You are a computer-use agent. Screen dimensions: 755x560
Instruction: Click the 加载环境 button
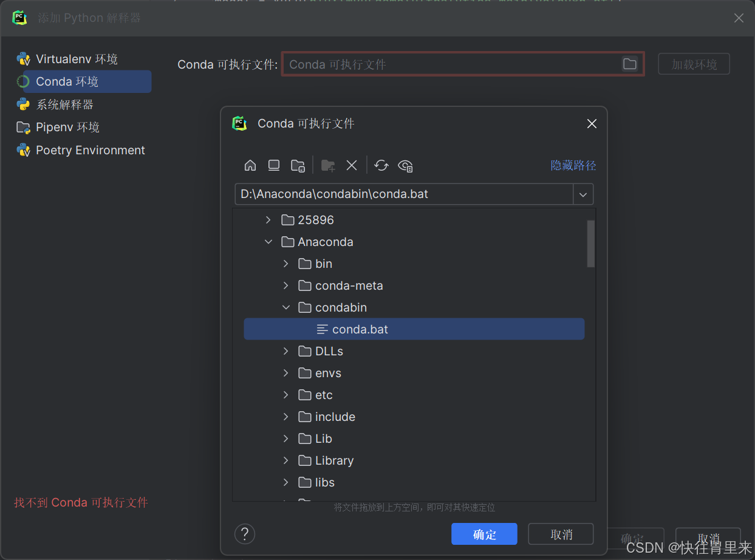click(x=694, y=64)
